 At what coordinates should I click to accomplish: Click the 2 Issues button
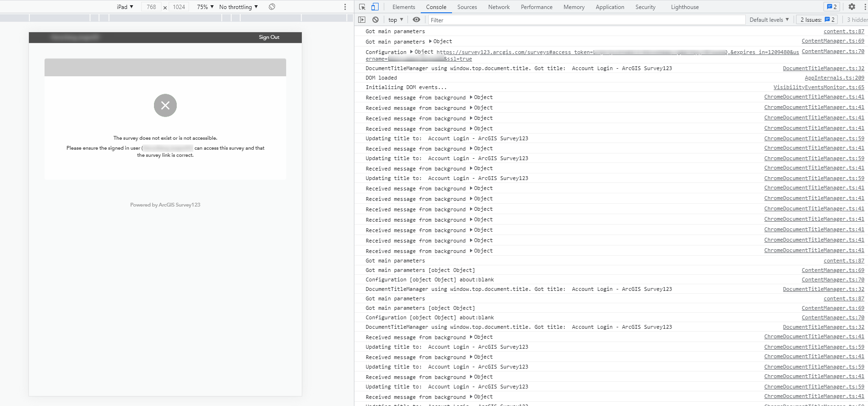point(817,20)
